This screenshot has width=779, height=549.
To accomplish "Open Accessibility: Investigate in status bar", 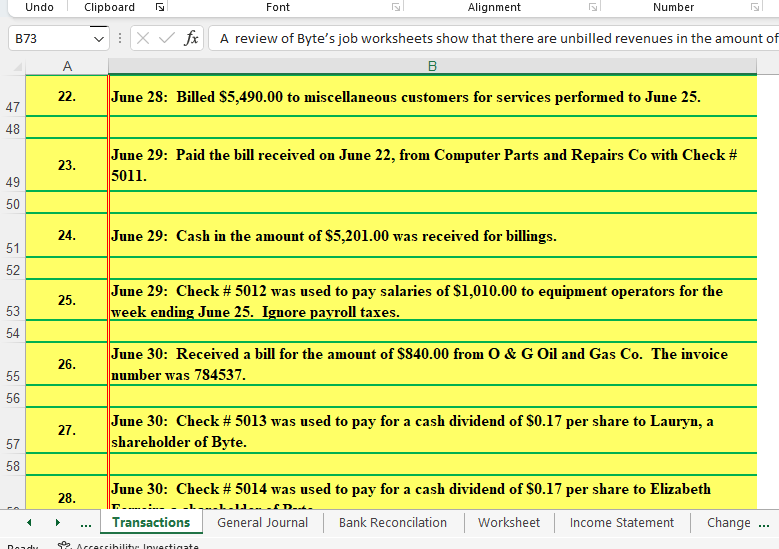I will coord(128,546).
